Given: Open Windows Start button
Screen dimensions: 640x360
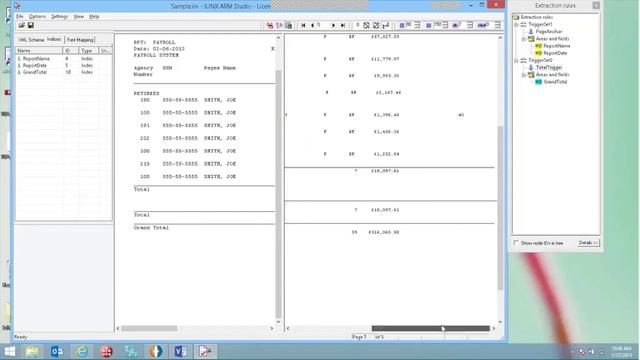Looking at the screenshot, I should 9,351.
